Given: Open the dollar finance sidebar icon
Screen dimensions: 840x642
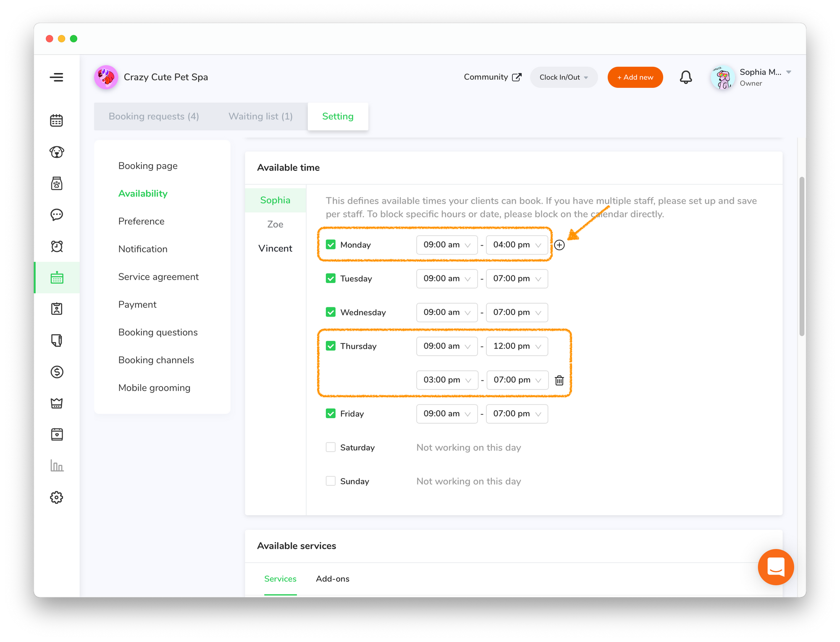Looking at the screenshot, I should [x=56, y=372].
